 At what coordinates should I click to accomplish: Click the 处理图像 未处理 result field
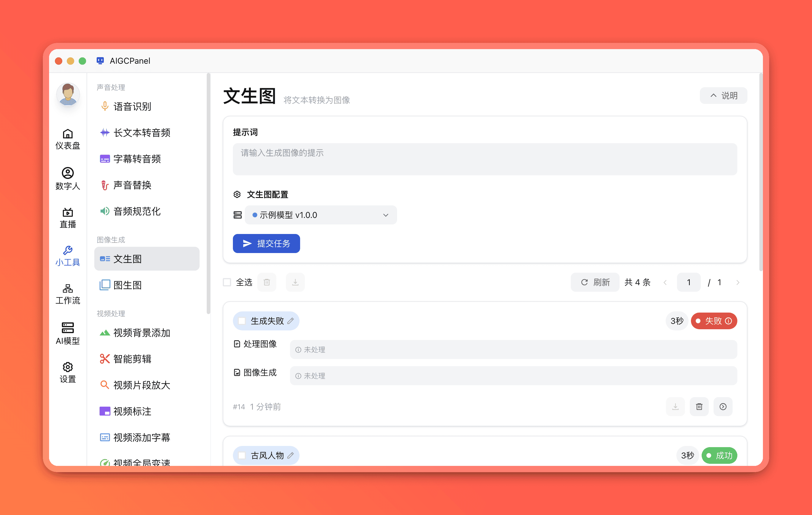[513, 349]
